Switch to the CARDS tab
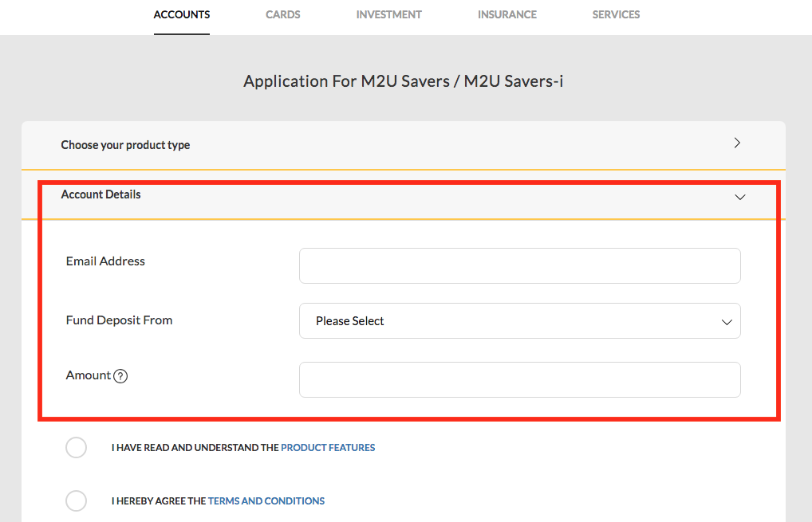 point(282,14)
